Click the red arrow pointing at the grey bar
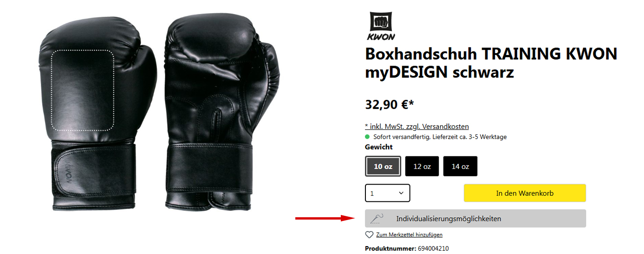This screenshot has width=644, height=254. coord(325,218)
